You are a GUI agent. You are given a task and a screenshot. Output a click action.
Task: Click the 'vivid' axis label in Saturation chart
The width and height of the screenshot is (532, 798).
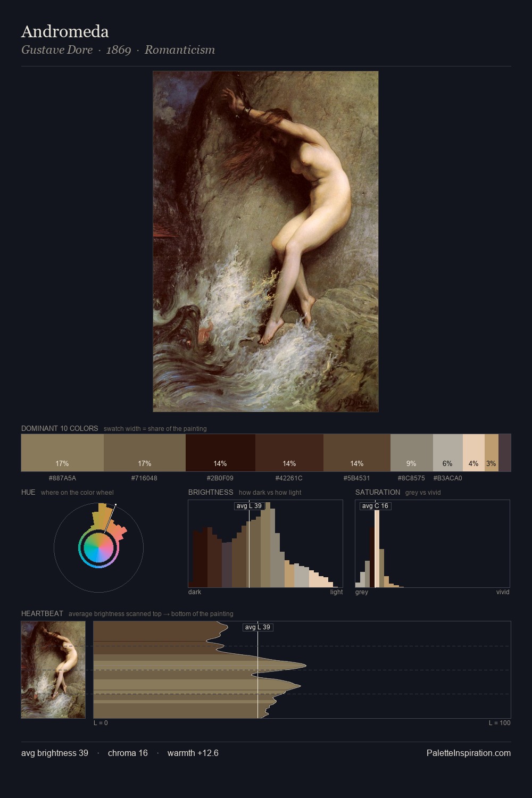(503, 592)
